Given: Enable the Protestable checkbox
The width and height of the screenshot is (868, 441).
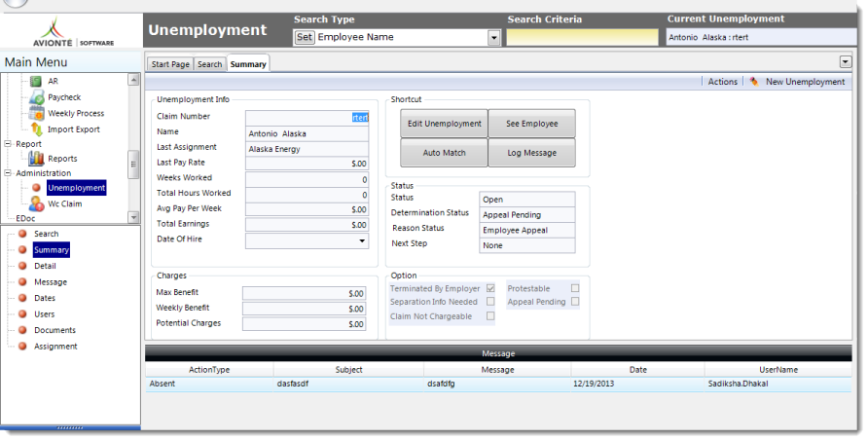Looking at the screenshot, I should point(575,288).
